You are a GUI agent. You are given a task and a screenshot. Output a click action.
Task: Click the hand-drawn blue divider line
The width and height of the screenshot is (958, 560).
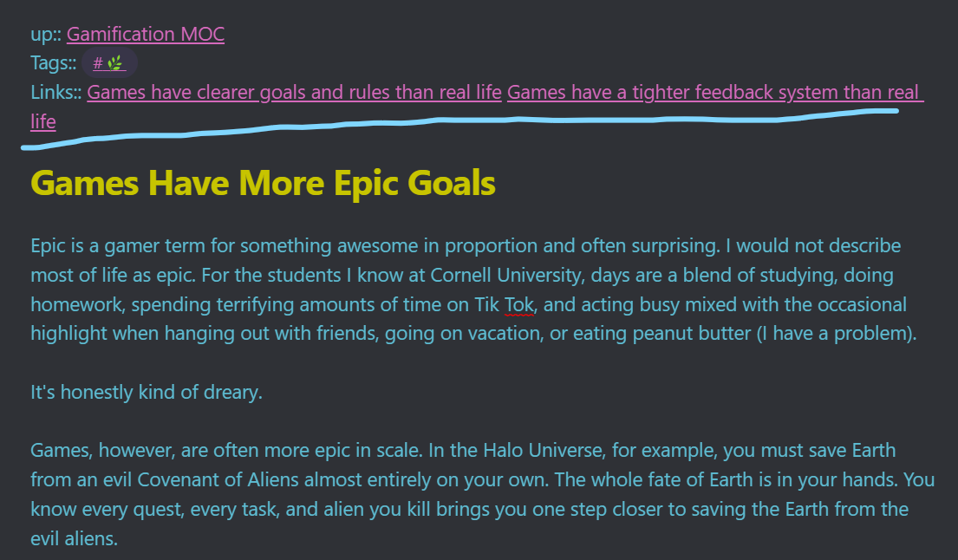coord(459,125)
